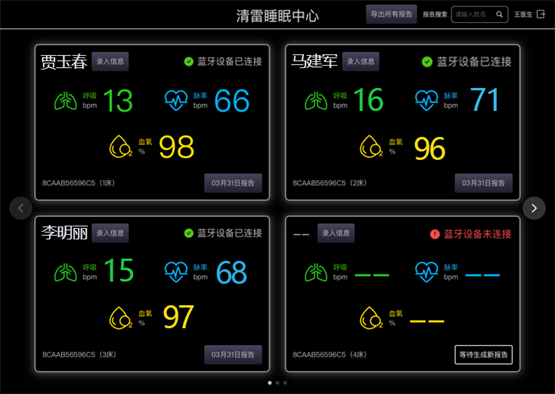Open 录入信息 for 马建军
The image size is (555, 394).
pos(360,62)
